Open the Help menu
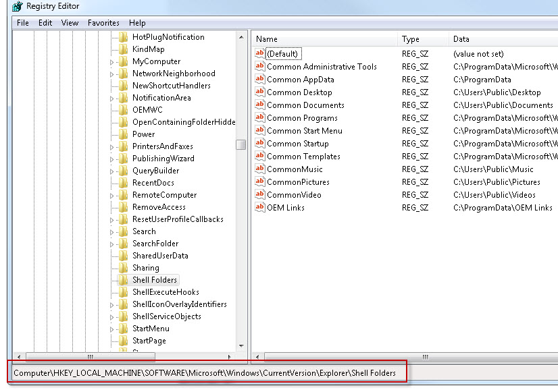 137,23
